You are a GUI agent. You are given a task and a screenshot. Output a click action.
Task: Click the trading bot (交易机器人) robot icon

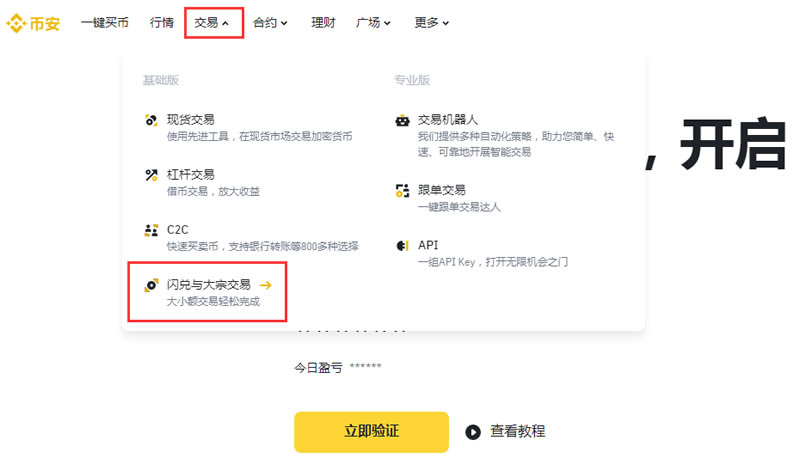(402, 120)
